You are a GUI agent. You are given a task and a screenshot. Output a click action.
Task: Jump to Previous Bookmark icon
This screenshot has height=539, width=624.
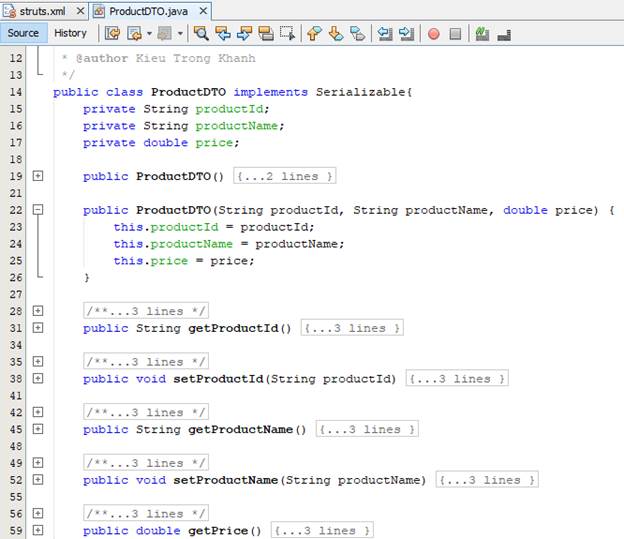click(x=314, y=33)
